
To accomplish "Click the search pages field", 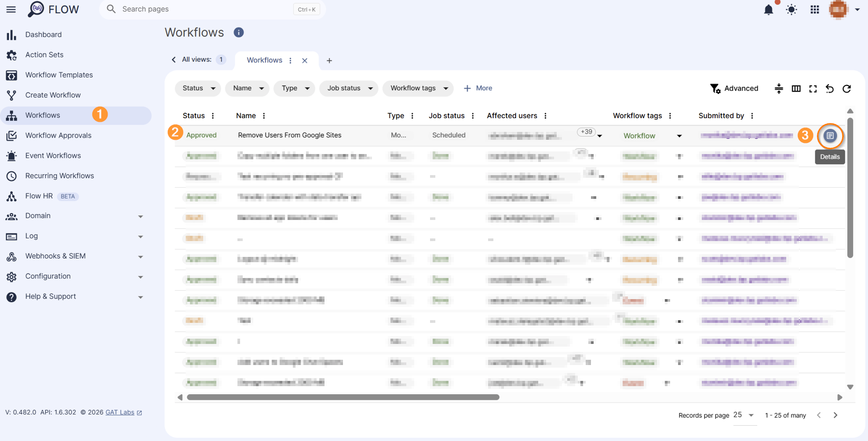I will [212, 9].
